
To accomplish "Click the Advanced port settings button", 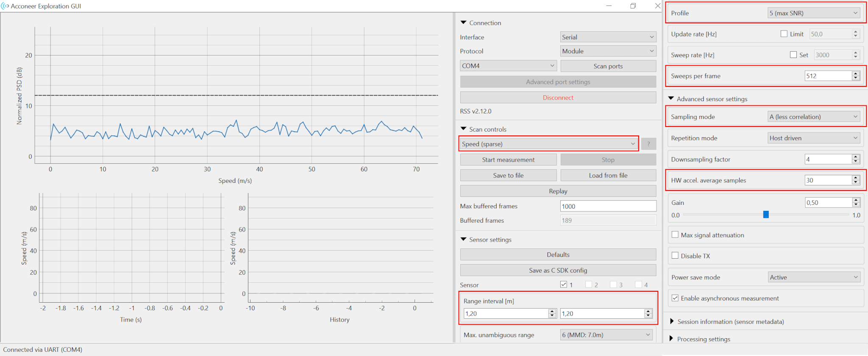I will [x=558, y=82].
